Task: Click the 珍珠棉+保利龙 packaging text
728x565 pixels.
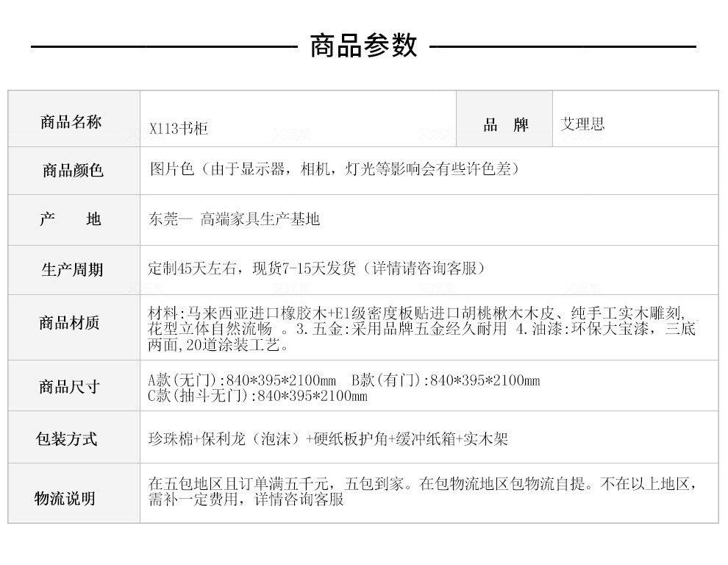Action: click(328, 438)
